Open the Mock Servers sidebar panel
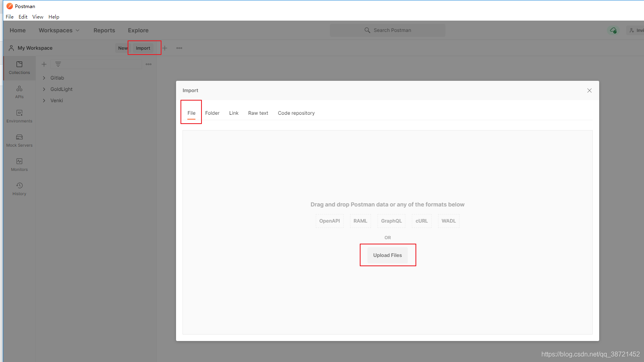 click(19, 141)
